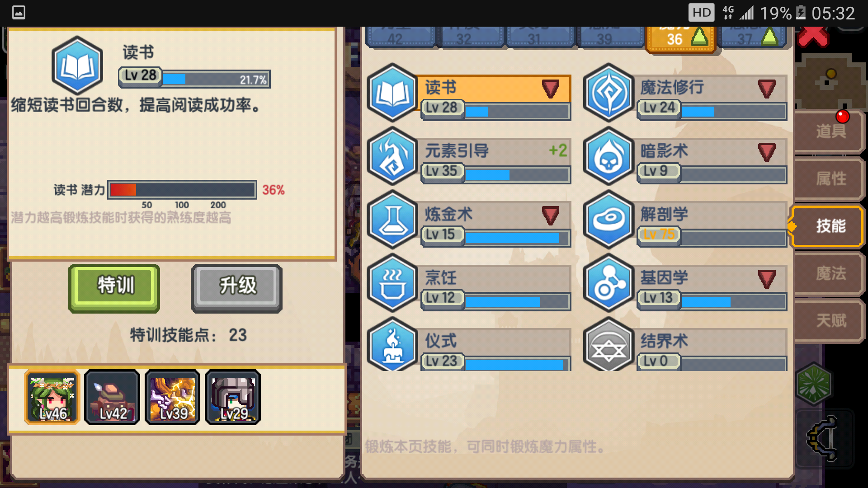Click the 读书 潜力 progress bar
Viewport: 868px width, 488px height.
coord(182,190)
